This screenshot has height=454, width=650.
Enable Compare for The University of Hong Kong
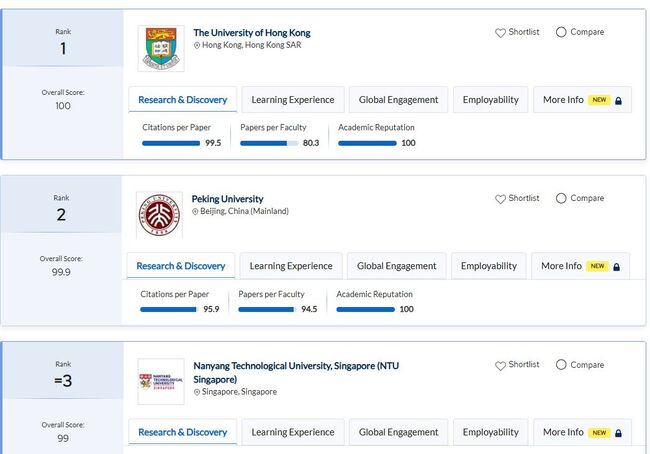pyautogui.click(x=561, y=32)
